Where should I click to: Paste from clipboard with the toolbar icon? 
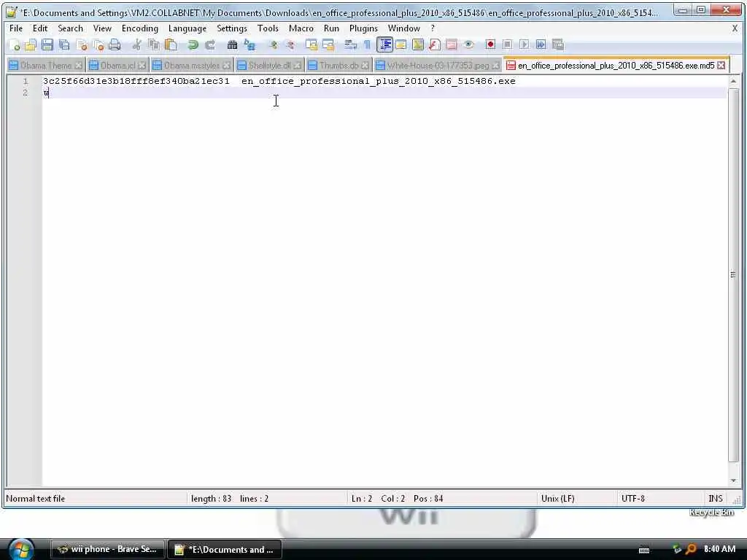171,44
